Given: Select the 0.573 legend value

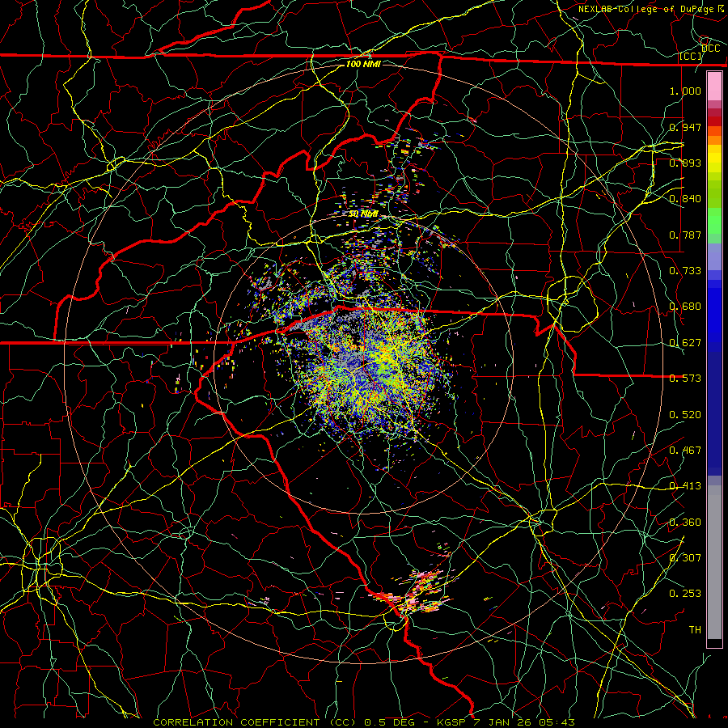Looking at the screenshot, I should coord(685,379).
